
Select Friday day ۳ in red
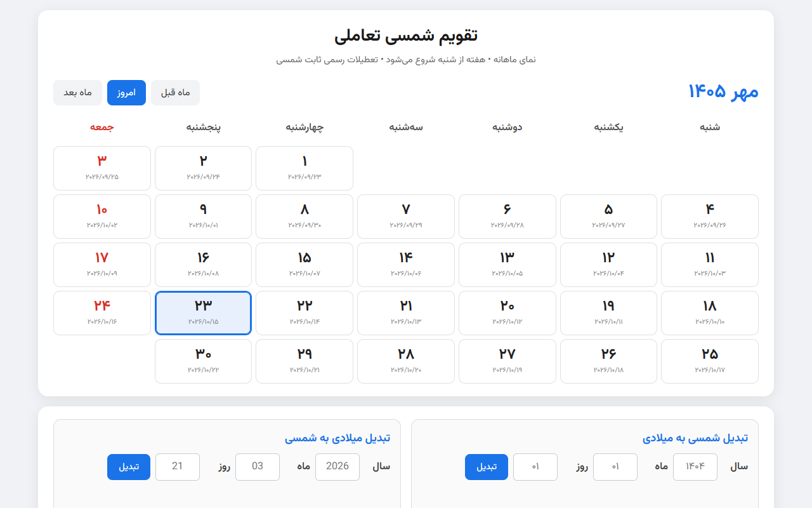pyautogui.click(x=102, y=168)
